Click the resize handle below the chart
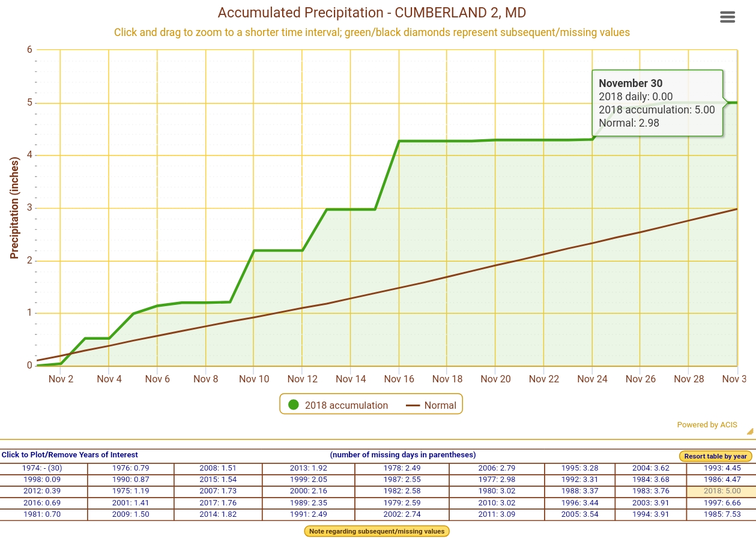Screen dimensions: 756x539 pyautogui.click(x=749, y=431)
